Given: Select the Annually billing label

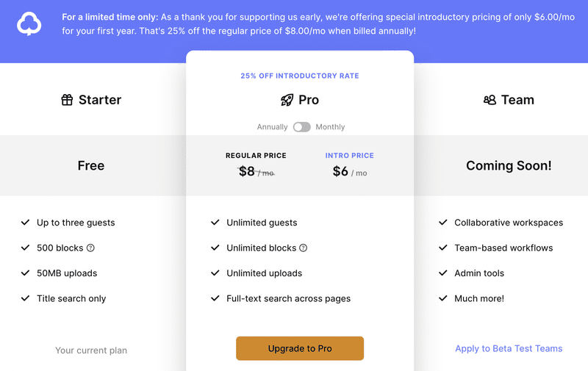Looking at the screenshot, I should (272, 127).
